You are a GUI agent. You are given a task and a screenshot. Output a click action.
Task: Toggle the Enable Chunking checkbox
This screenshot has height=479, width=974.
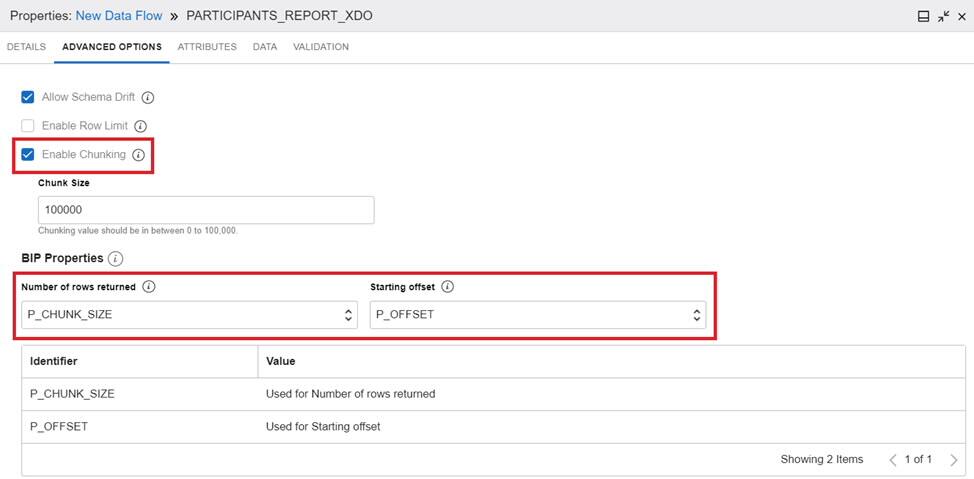coord(28,155)
